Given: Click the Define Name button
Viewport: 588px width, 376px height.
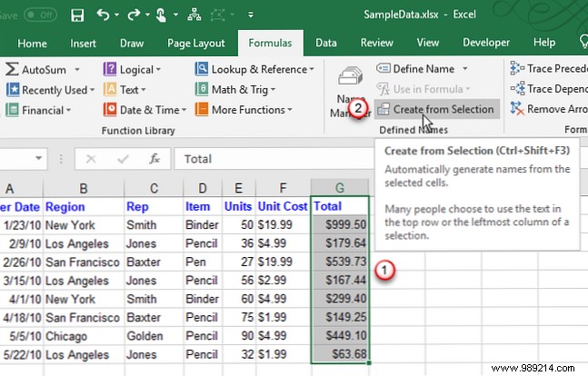Looking at the screenshot, I should point(415,69).
